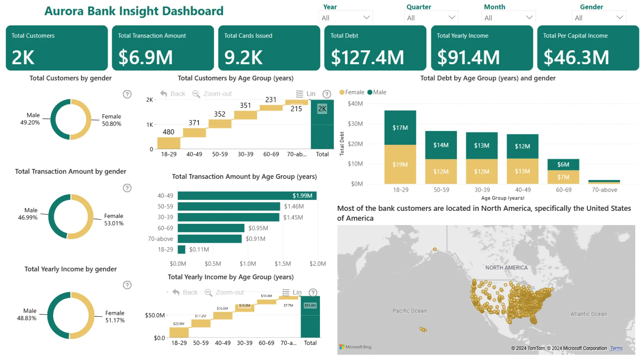Click the $19M female debt segment for 18-29
This screenshot has width=644, height=362.
pos(400,164)
